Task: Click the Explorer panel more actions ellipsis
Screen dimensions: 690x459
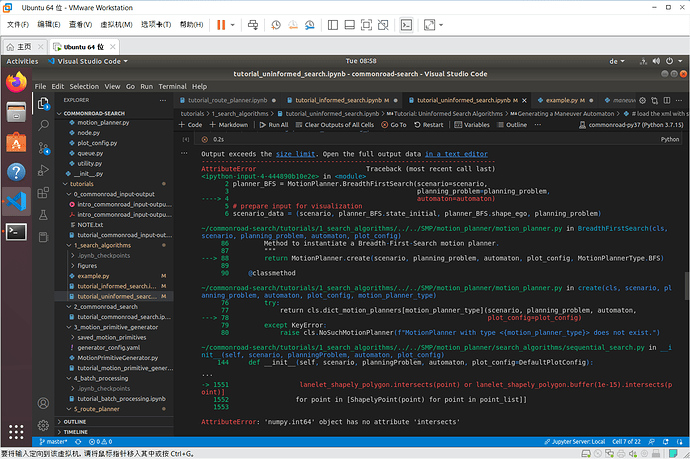Action: (161, 100)
